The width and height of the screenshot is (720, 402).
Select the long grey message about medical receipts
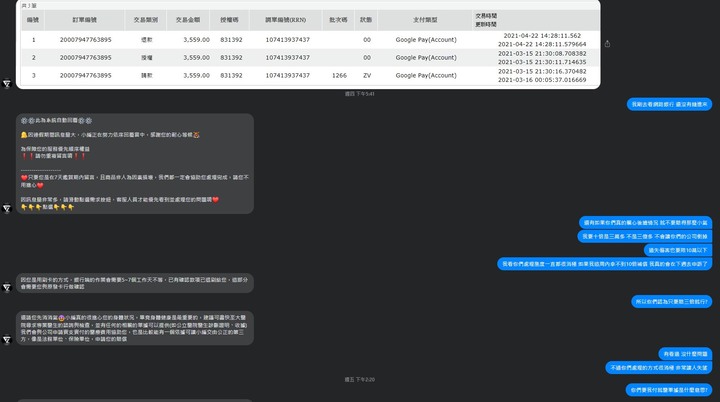point(135,328)
